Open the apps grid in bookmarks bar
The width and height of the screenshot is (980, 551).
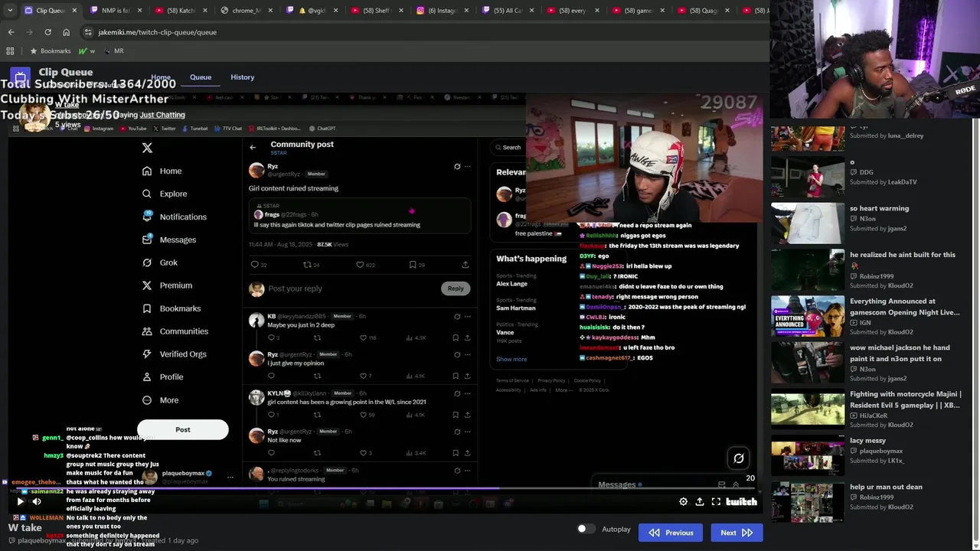point(10,51)
